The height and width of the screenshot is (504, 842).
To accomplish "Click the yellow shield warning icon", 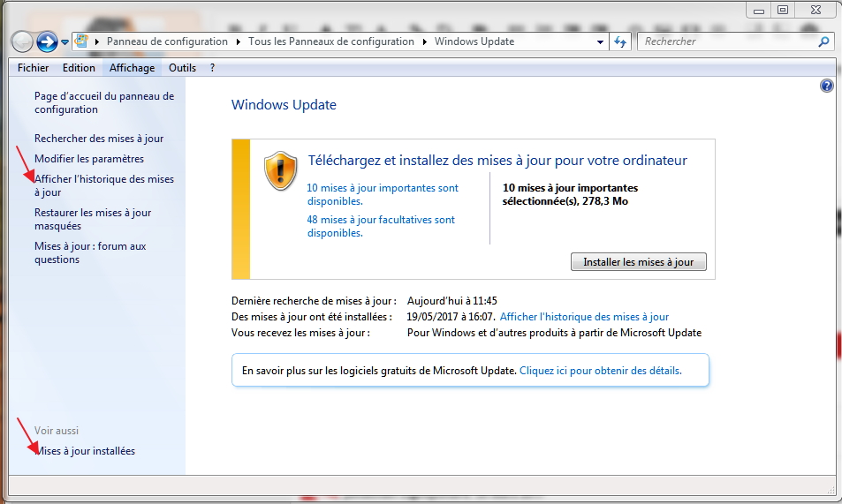I will [x=280, y=170].
